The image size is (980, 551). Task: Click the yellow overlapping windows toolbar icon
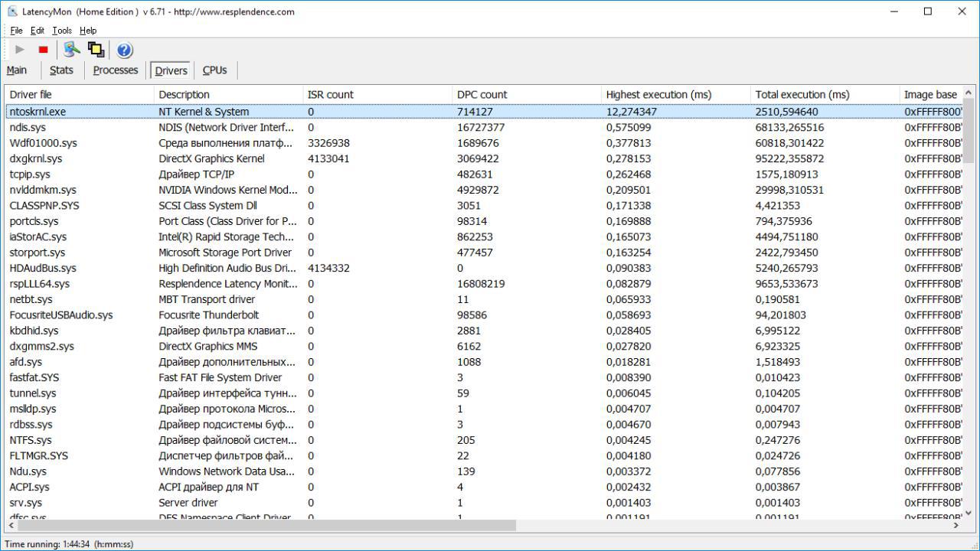(96, 50)
